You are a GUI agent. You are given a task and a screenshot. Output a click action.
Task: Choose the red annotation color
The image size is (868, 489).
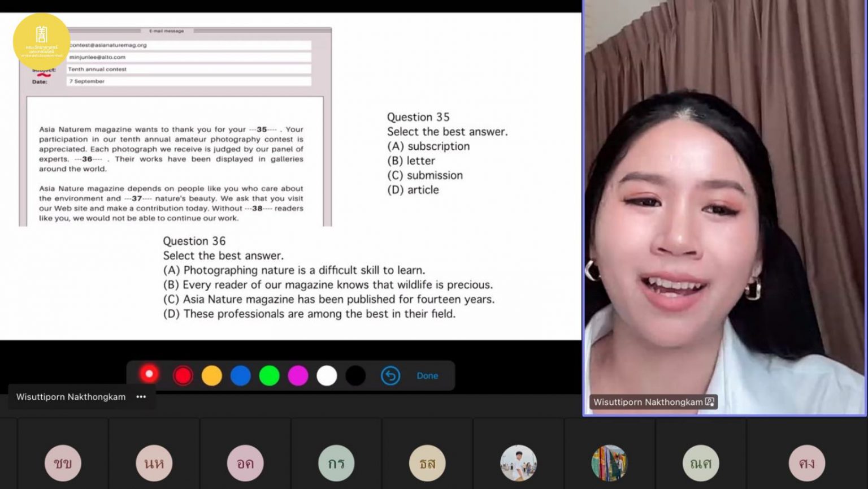tap(183, 375)
